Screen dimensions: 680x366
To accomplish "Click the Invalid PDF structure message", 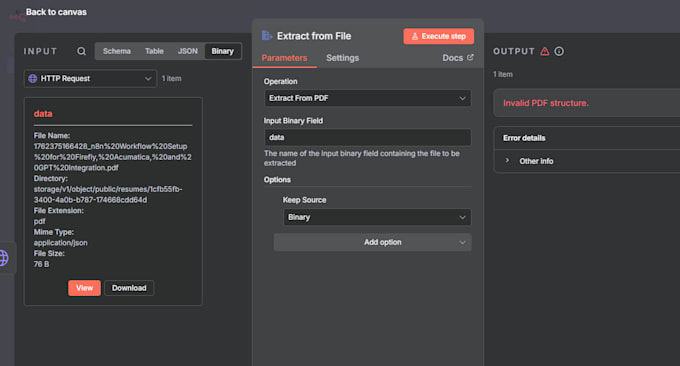I will [546, 103].
